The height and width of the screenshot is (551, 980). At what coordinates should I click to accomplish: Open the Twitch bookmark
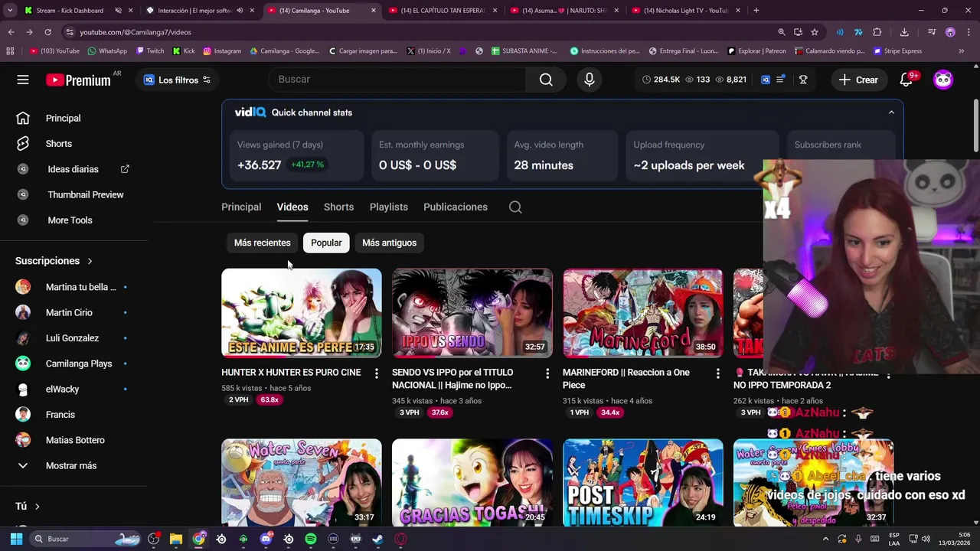(150, 51)
